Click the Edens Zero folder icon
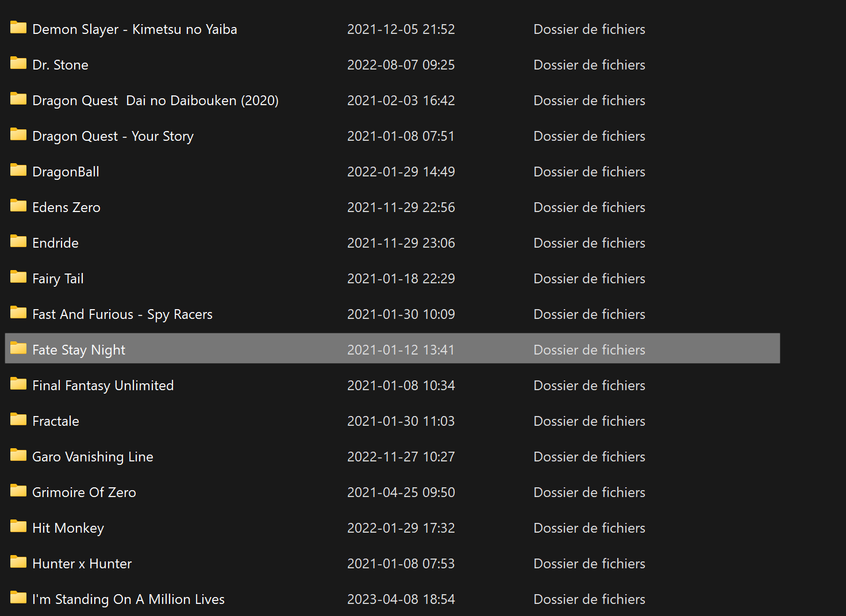The width and height of the screenshot is (846, 616). pyautogui.click(x=18, y=206)
